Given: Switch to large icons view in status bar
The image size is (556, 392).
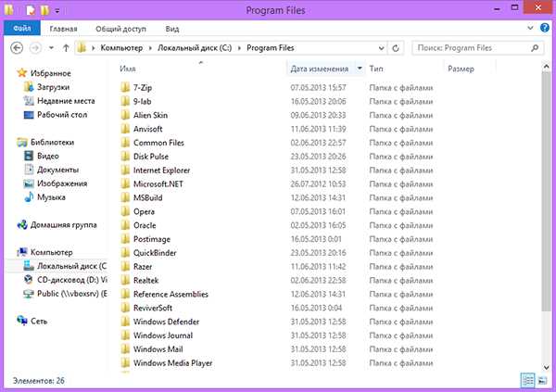Looking at the screenshot, I should 542,381.
